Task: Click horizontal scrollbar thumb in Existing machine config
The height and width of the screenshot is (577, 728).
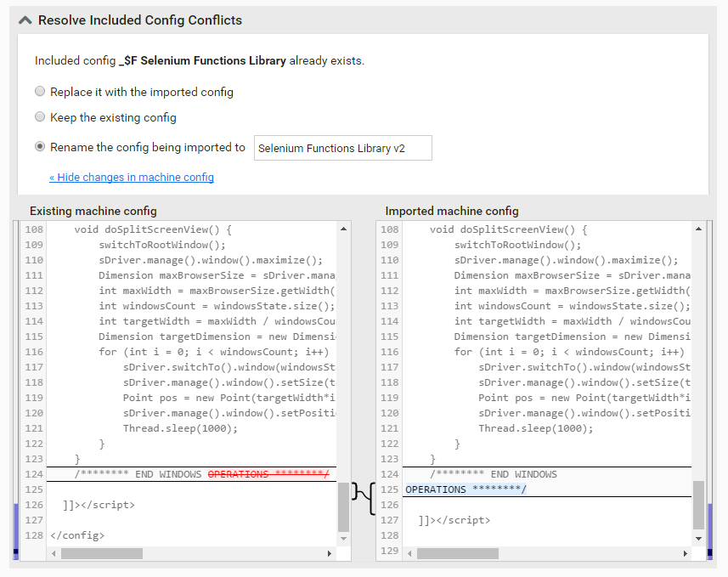Action: (102, 553)
